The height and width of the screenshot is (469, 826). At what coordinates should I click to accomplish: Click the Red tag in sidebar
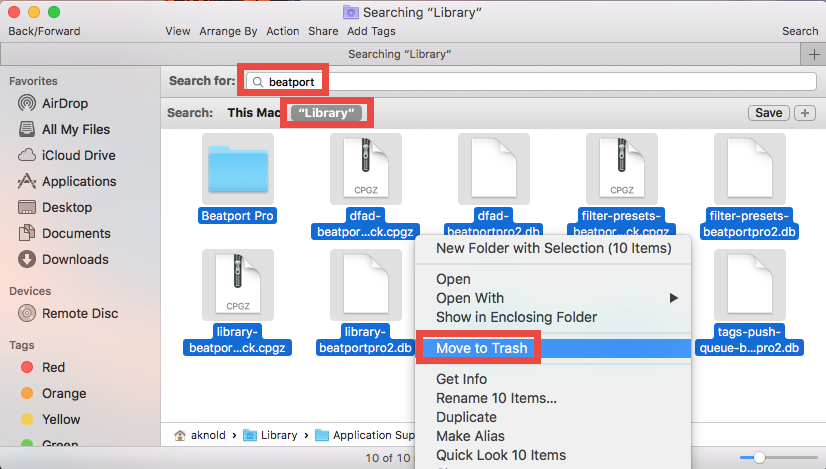pos(53,367)
